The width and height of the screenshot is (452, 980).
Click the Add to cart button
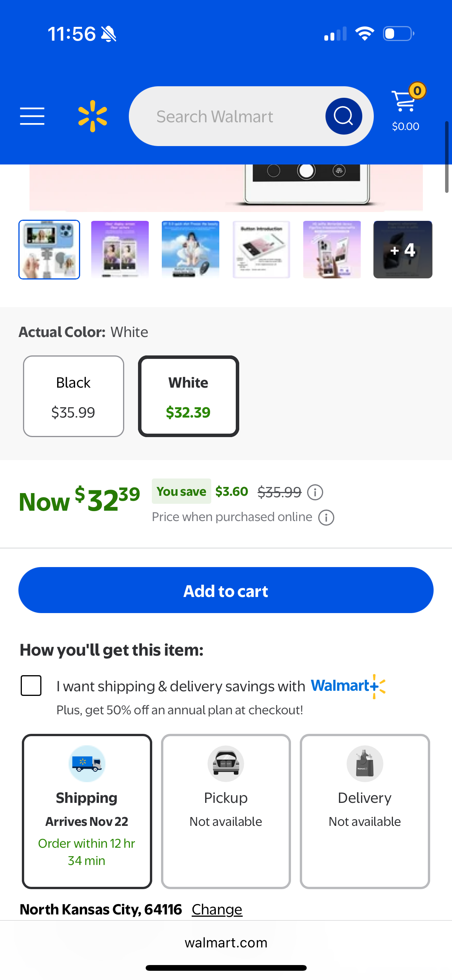(x=226, y=590)
